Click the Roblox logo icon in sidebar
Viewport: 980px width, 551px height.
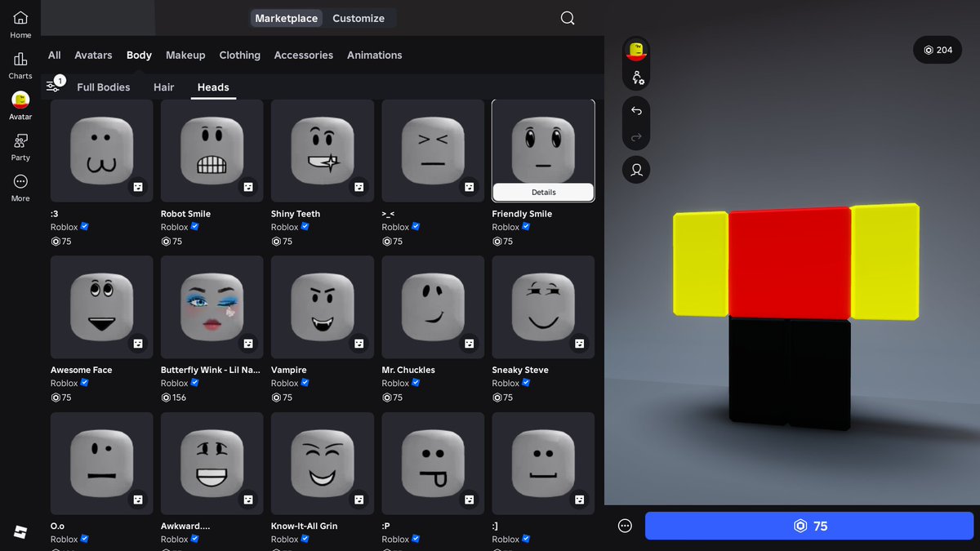[20, 532]
